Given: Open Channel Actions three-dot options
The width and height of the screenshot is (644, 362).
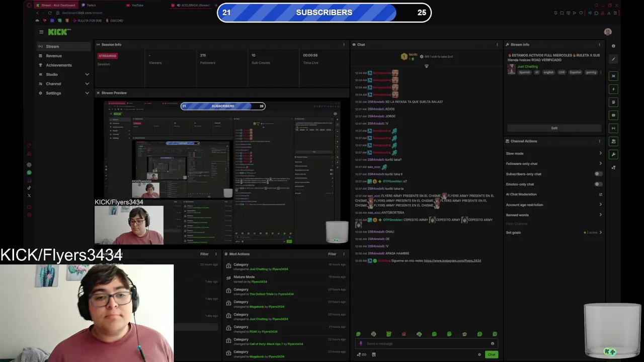Looking at the screenshot, I should click(599, 141).
